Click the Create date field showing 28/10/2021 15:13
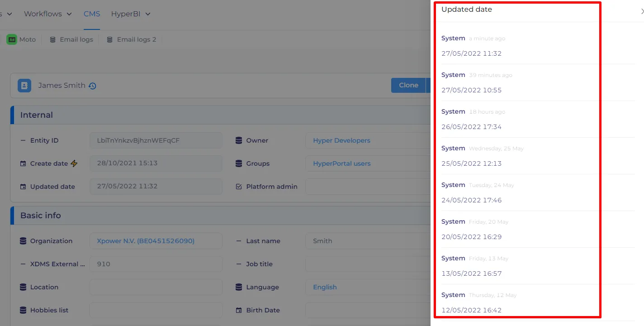 156,163
